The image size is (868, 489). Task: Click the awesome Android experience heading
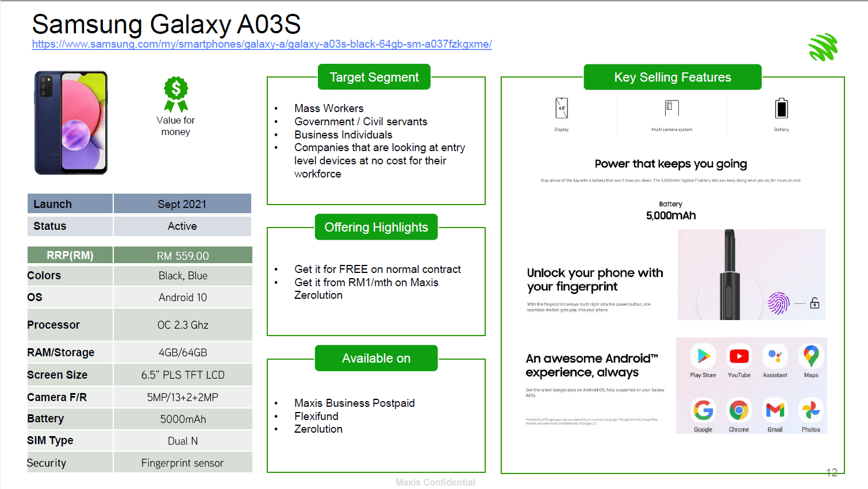[592, 365]
